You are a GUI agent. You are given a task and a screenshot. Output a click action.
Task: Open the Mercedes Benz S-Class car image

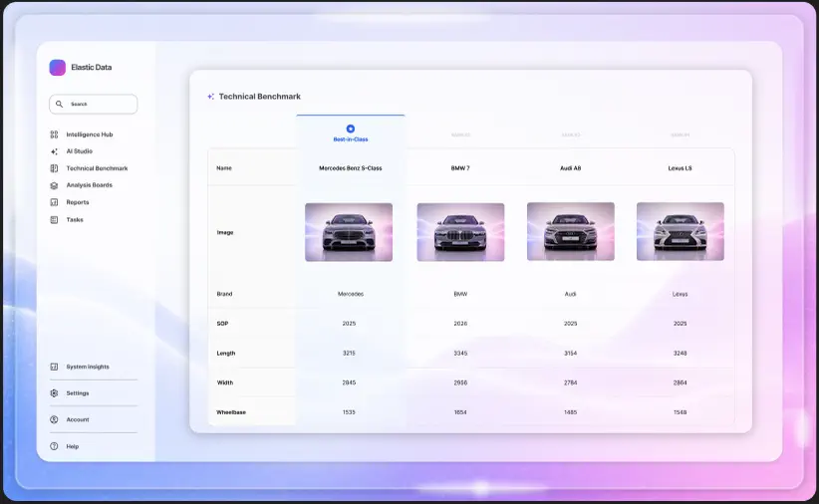tap(349, 232)
